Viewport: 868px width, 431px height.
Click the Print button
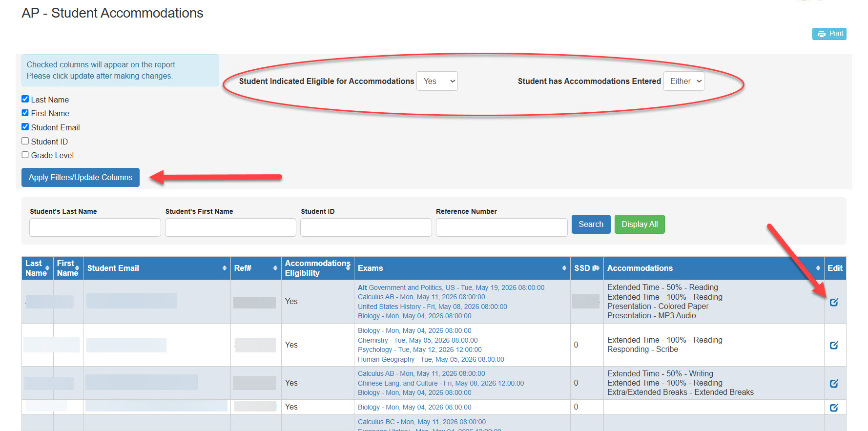pyautogui.click(x=829, y=34)
